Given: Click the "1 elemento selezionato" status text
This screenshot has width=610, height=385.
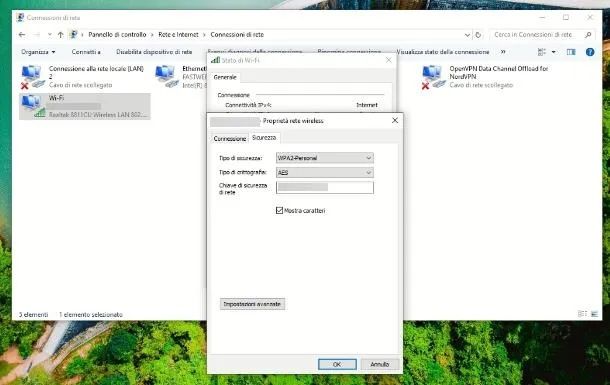Looking at the screenshot, I should click(91, 314).
